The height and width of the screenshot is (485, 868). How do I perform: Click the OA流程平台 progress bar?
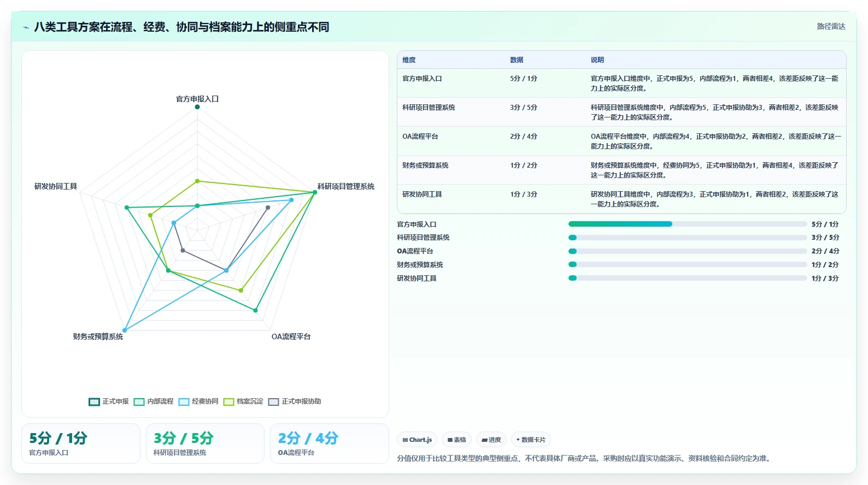pyautogui.click(x=688, y=251)
